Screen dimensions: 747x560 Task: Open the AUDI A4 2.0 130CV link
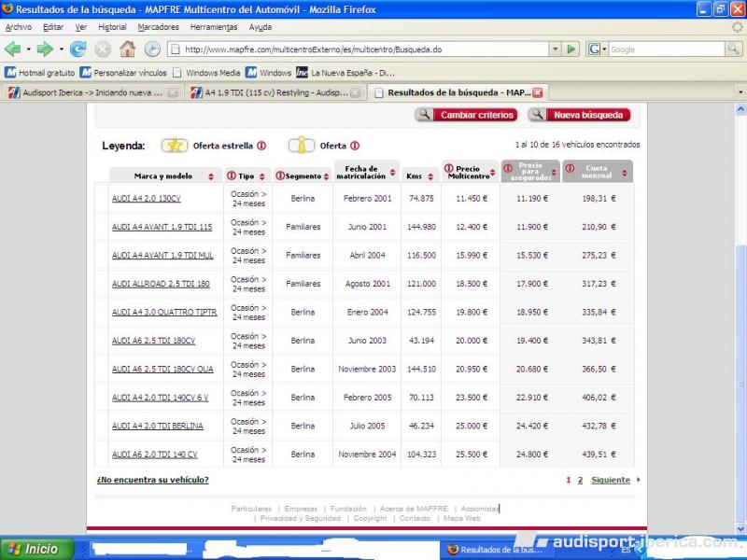pos(147,199)
